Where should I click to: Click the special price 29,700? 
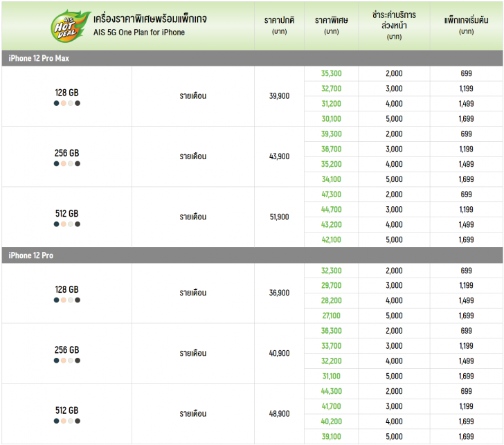tap(332, 285)
